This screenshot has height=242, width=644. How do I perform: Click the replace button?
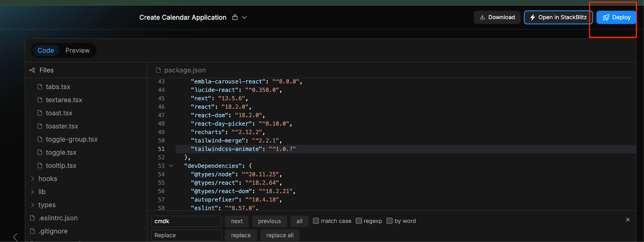pyautogui.click(x=241, y=235)
